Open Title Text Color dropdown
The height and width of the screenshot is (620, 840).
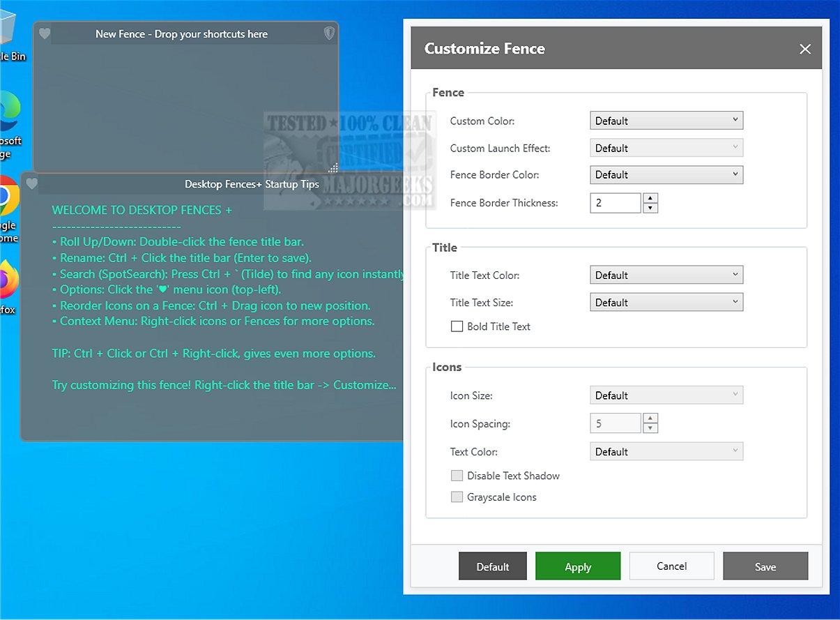tap(666, 275)
